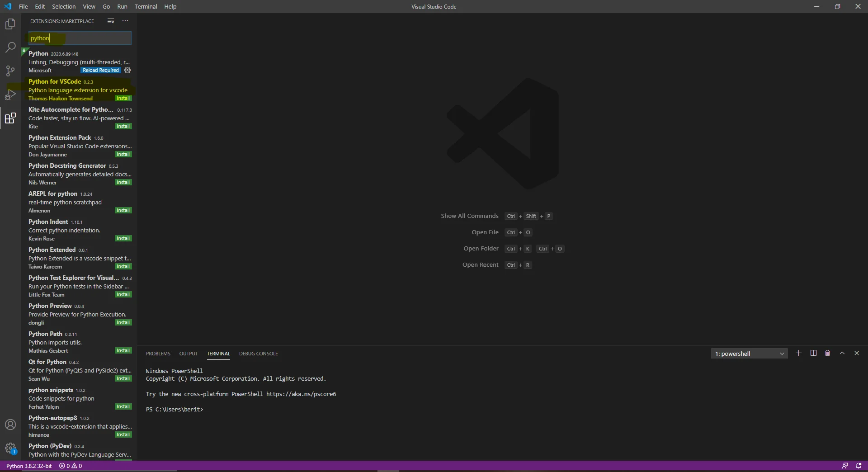The image size is (868, 472).
Task: Click the VS Code logo in title bar
Action: pyautogui.click(x=8, y=7)
